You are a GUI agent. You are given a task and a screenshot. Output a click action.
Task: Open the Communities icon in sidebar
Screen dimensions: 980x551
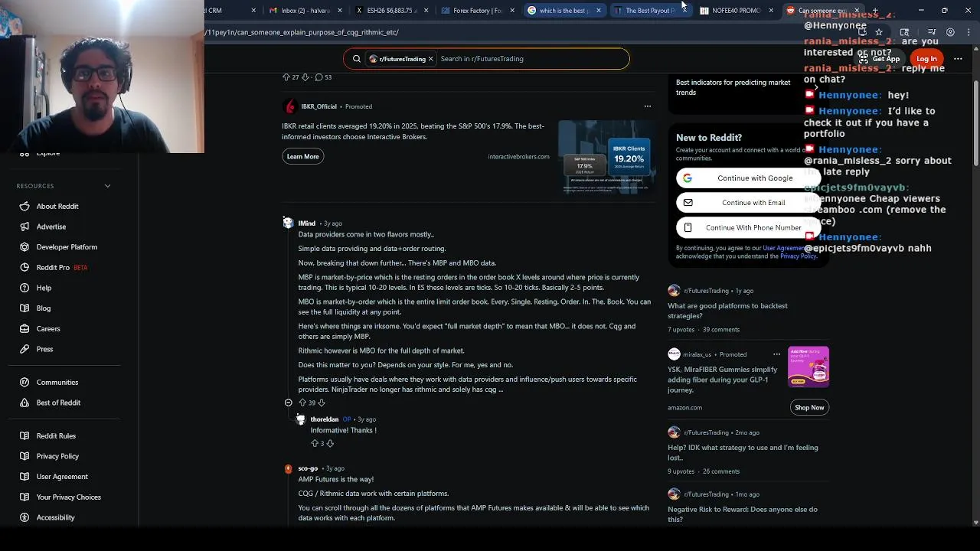point(24,382)
